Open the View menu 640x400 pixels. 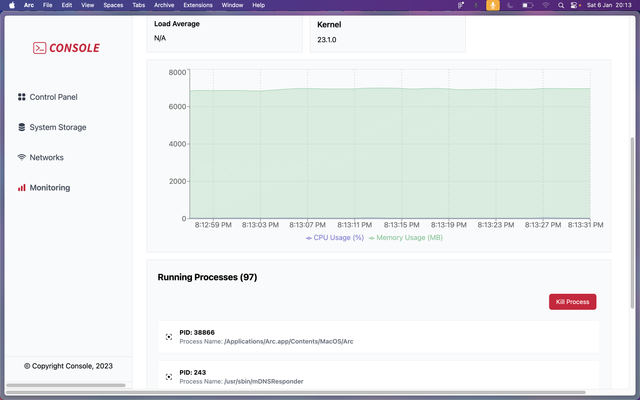(88, 5)
